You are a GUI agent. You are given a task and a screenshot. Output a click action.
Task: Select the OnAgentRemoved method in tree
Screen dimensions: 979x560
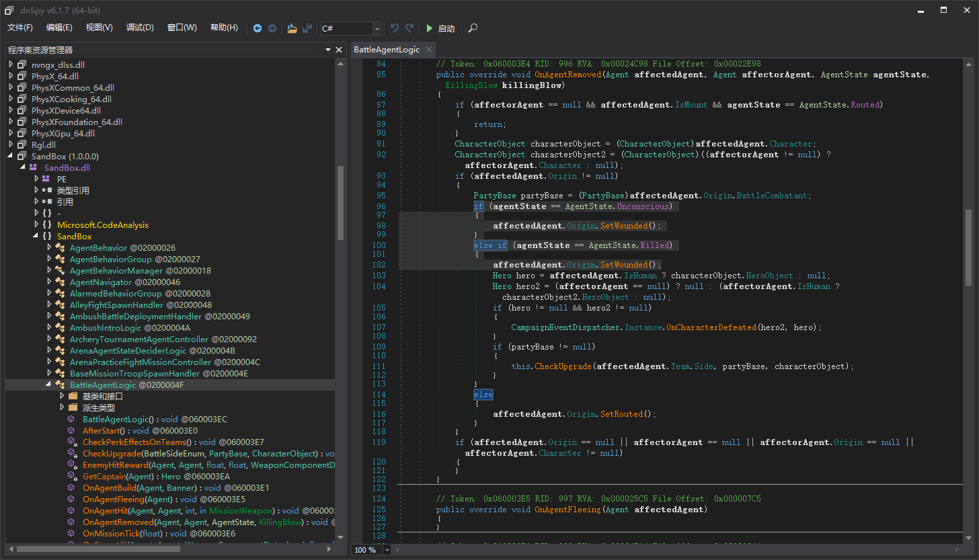(x=208, y=522)
